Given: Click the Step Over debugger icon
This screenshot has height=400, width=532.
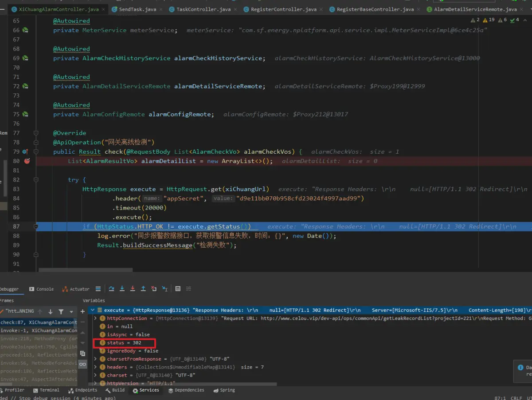Looking at the screenshot, I should coord(111,289).
